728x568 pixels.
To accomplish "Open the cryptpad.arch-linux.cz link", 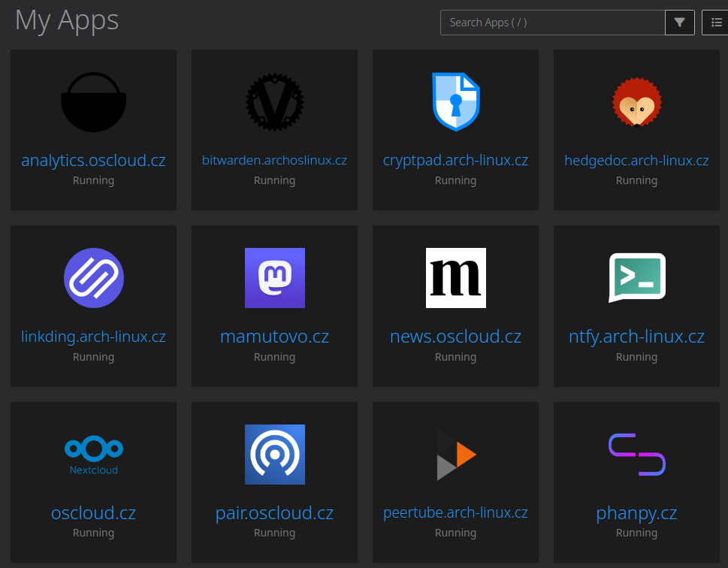I will click(455, 160).
